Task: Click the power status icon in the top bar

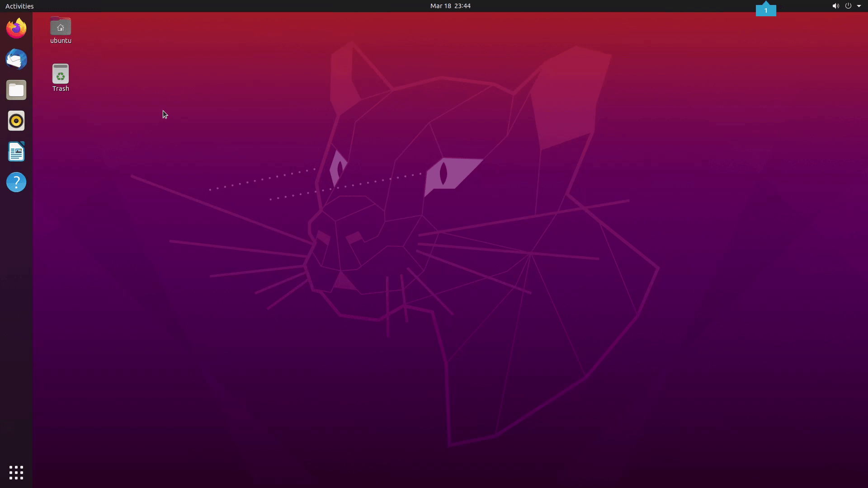Action: tap(849, 6)
